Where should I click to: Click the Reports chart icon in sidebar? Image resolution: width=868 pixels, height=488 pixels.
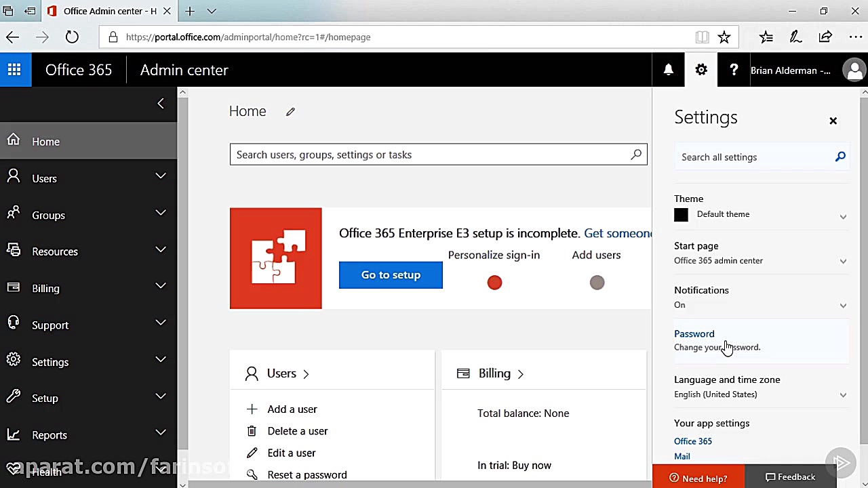[13, 434]
